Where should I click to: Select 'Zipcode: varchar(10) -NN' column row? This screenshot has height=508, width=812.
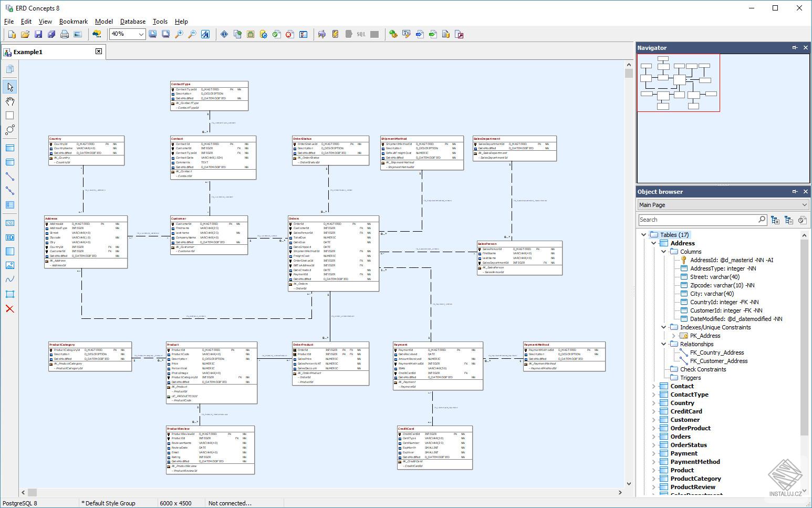(722, 285)
